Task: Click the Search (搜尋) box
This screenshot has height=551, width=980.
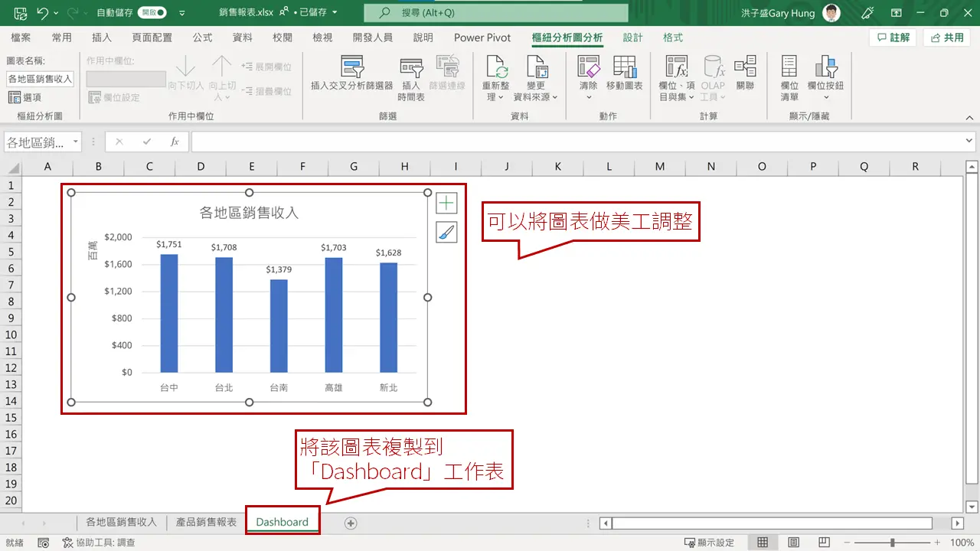Action: pyautogui.click(x=495, y=13)
